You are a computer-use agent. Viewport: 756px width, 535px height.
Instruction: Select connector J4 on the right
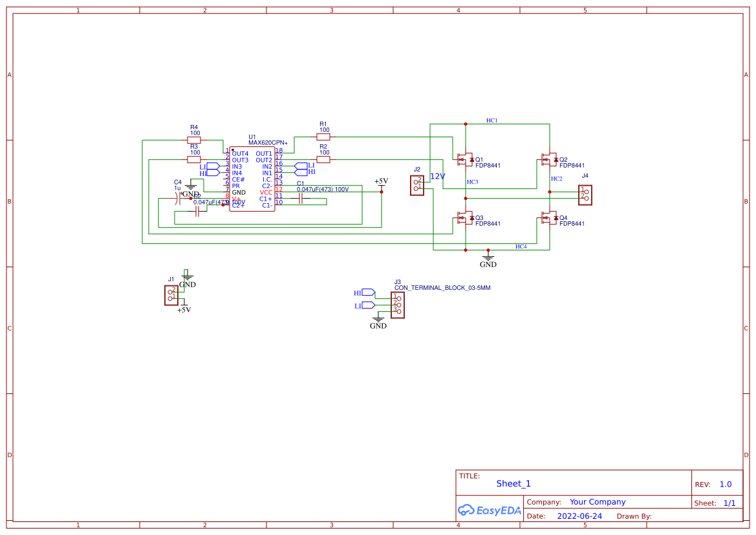coord(584,194)
